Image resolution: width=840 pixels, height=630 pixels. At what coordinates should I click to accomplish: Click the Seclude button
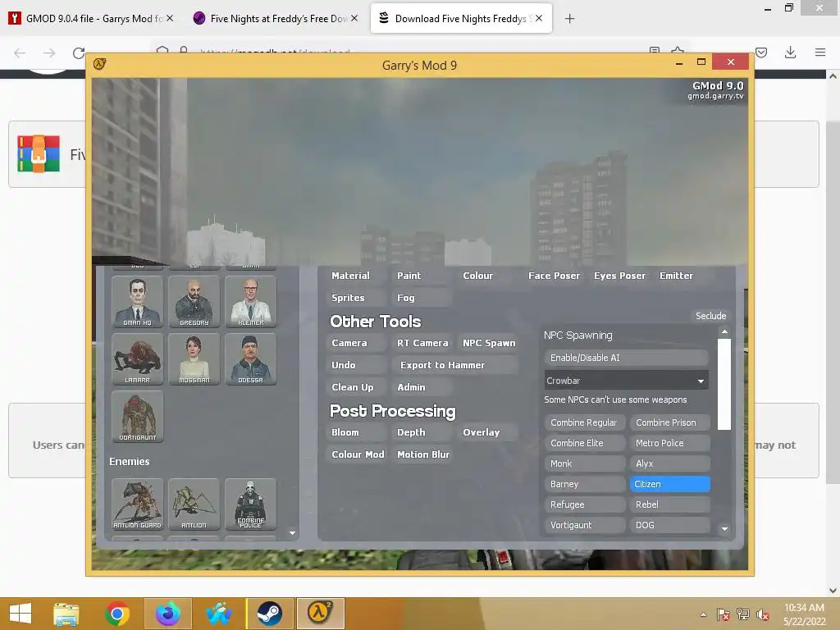710,316
